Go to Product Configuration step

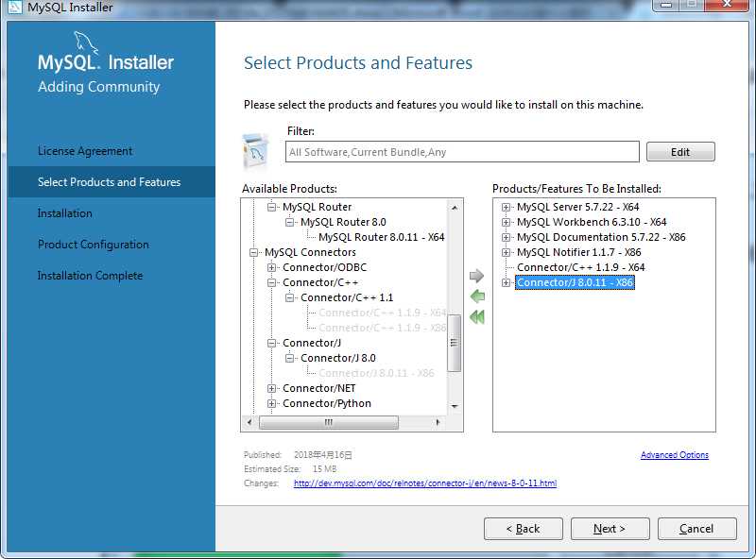pyautogui.click(x=93, y=245)
